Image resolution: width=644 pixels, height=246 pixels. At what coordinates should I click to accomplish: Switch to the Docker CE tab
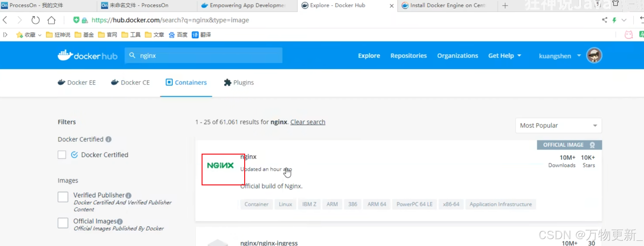130,83
